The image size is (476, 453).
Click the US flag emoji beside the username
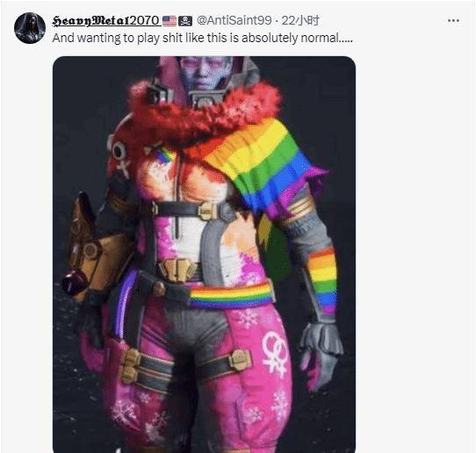(169, 21)
